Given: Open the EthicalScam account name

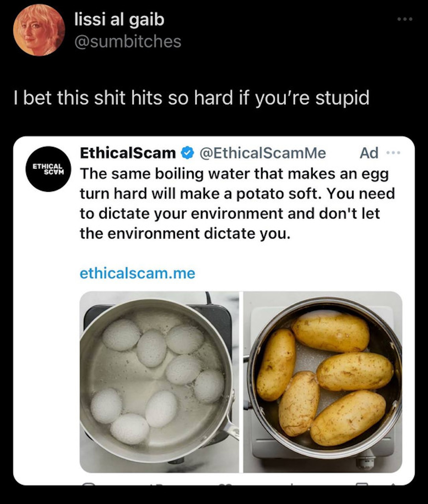Looking at the screenshot, I should pyautogui.click(x=128, y=153).
